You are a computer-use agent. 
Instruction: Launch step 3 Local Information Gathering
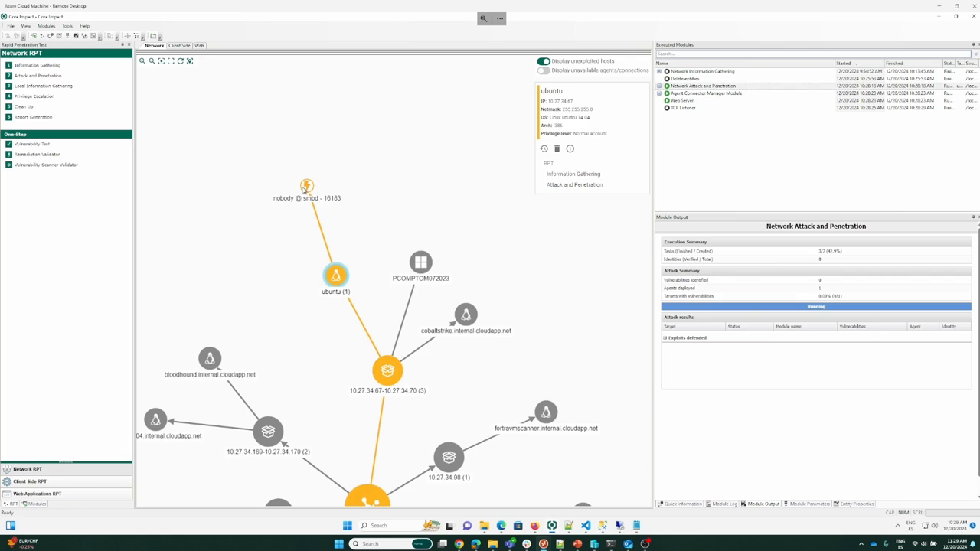click(43, 86)
